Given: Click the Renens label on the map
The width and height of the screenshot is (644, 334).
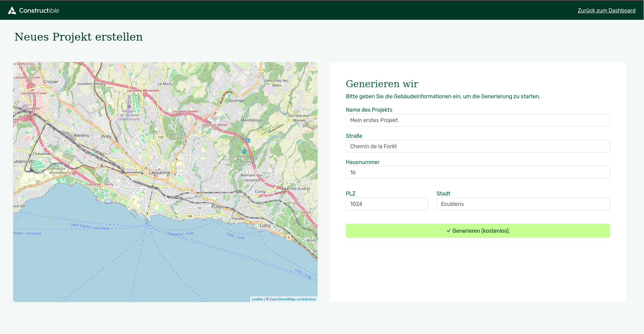Looking at the screenshot, I should (82, 135).
